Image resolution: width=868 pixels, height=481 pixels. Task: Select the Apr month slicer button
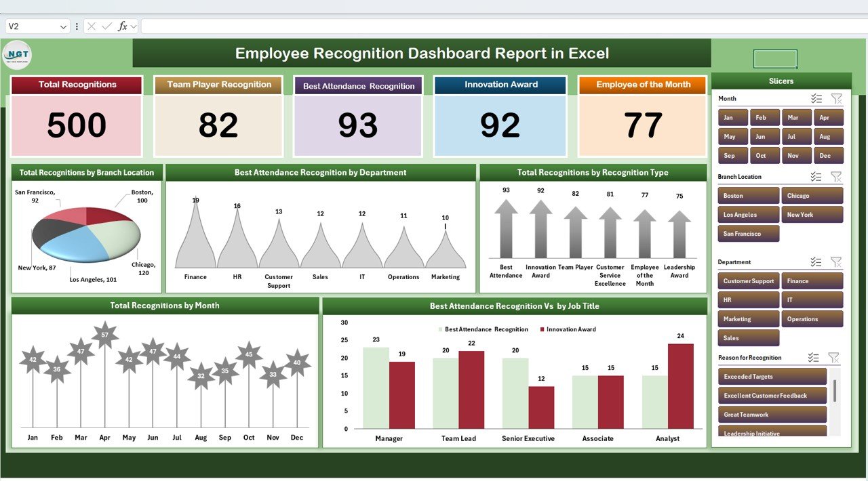[x=829, y=118]
